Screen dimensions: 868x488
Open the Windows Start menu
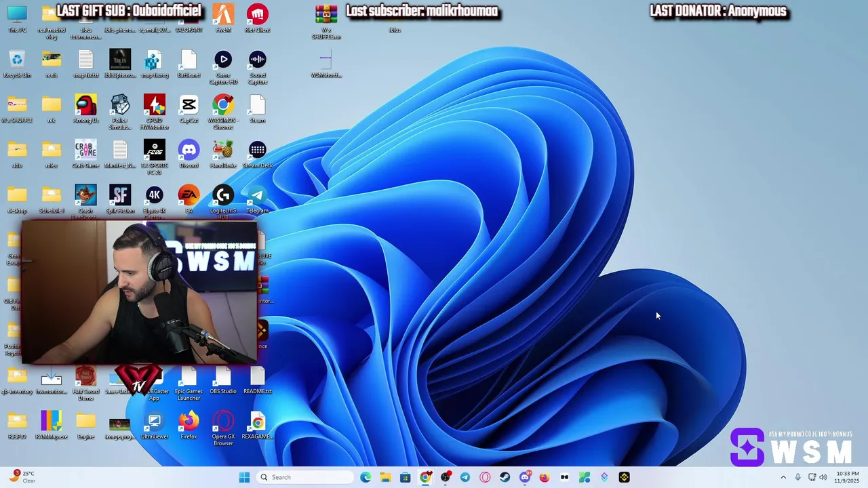pos(244,477)
